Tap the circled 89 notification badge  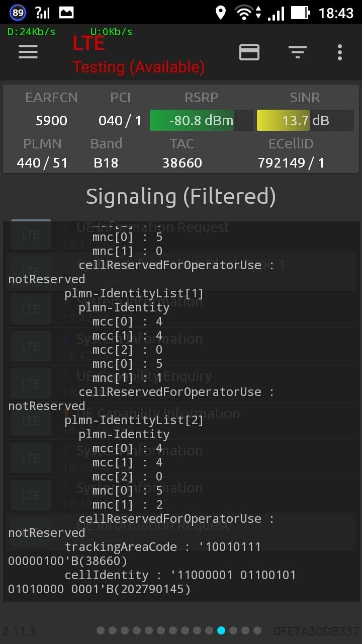coord(18,13)
